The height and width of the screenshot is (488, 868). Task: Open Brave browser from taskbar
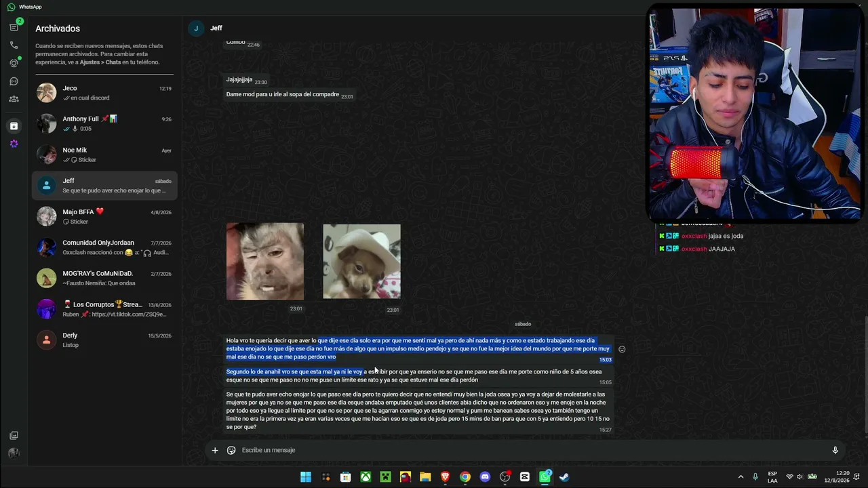[445, 477]
